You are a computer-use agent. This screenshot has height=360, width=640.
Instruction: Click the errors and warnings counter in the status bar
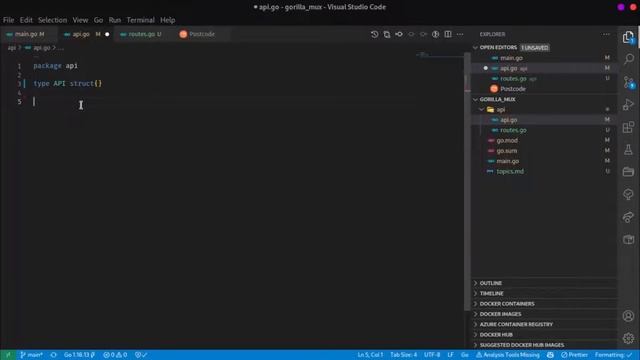click(x=115, y=355)
